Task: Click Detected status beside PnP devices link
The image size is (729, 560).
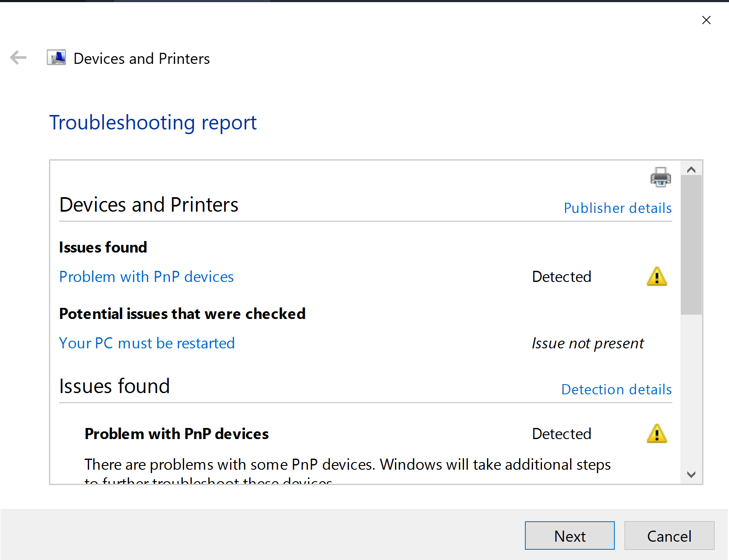Action: point(562,277)
